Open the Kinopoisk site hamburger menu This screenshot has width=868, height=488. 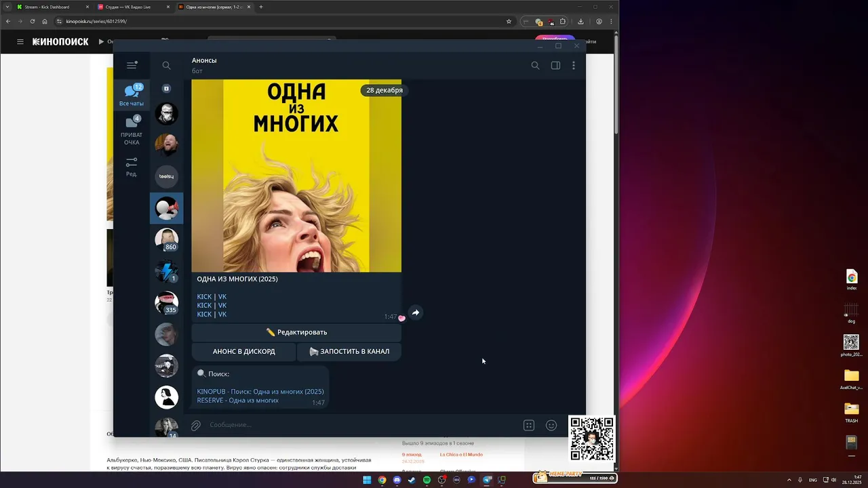[20, 41]
